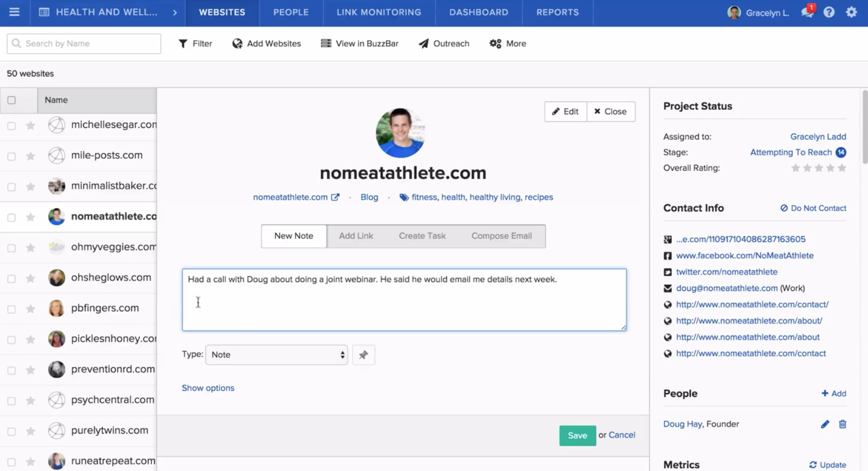Viewport: 868px width, 471px height.
Task: Toggle the select-all checkbox in Name header
Action: click(x=12, y=100)
